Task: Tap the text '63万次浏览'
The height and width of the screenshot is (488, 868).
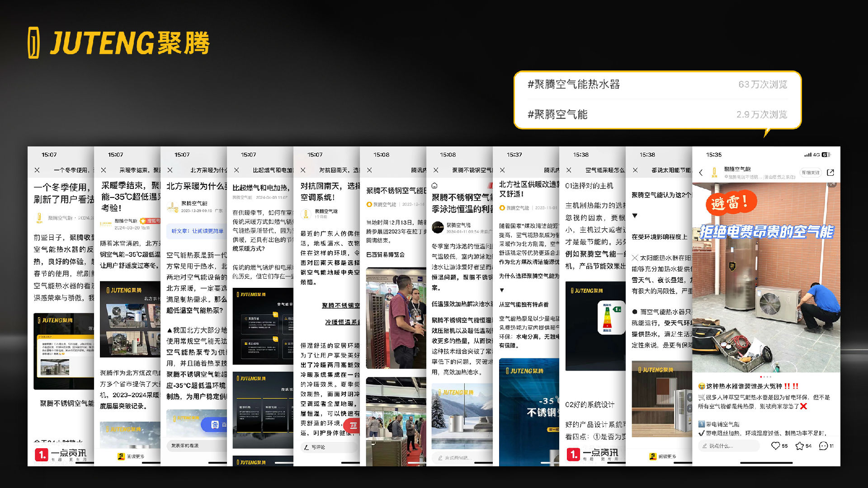Action: pyautogui.click(x=763, y=84)
